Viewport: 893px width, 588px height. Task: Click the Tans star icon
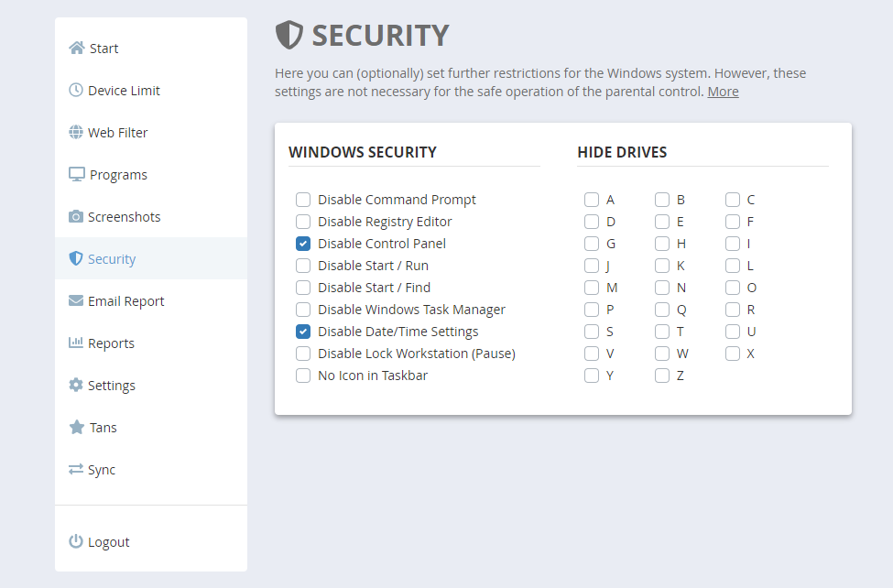click(75, 427)
